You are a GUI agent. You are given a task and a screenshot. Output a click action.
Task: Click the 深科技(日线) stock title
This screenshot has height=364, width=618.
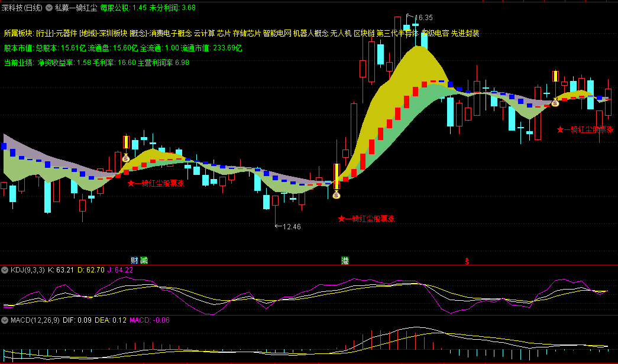click(22, 8)
